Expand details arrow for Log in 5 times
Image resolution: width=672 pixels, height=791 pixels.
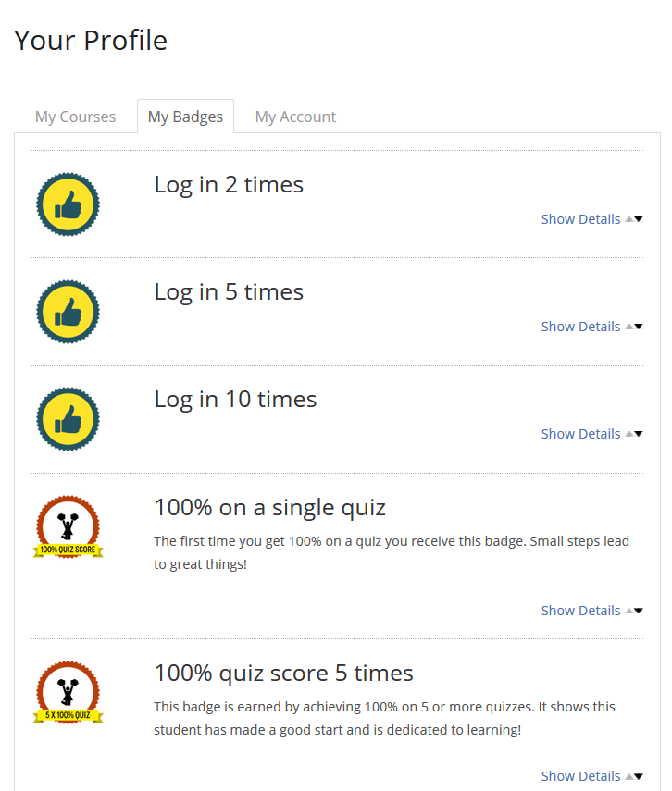(x=638, y=327)
